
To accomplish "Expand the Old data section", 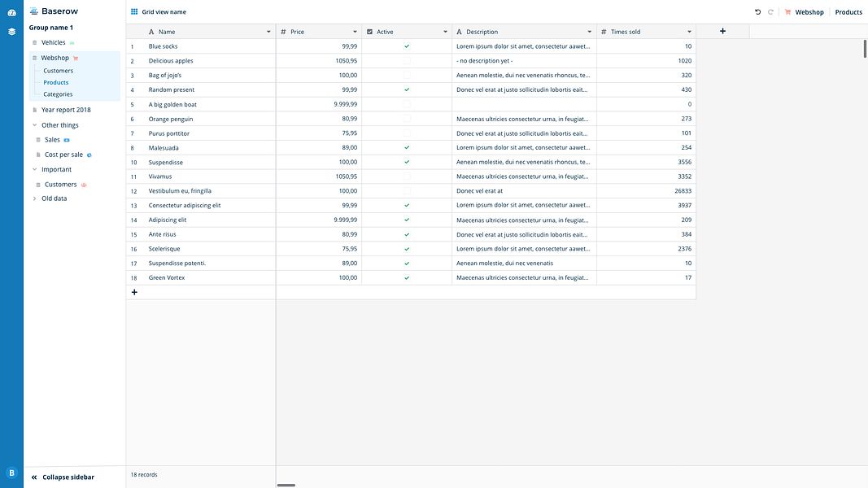I will pyautogui.click(x=33, y=197).
